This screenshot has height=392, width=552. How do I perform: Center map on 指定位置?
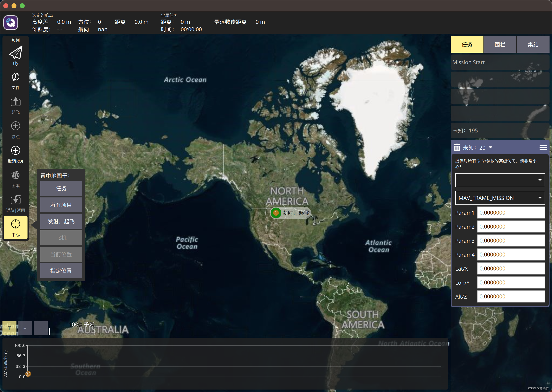[x=61, y=271]
